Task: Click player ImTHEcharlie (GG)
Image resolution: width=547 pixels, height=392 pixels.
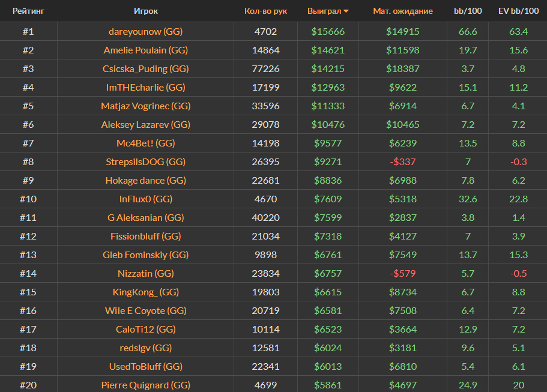Action: (146, 87)
